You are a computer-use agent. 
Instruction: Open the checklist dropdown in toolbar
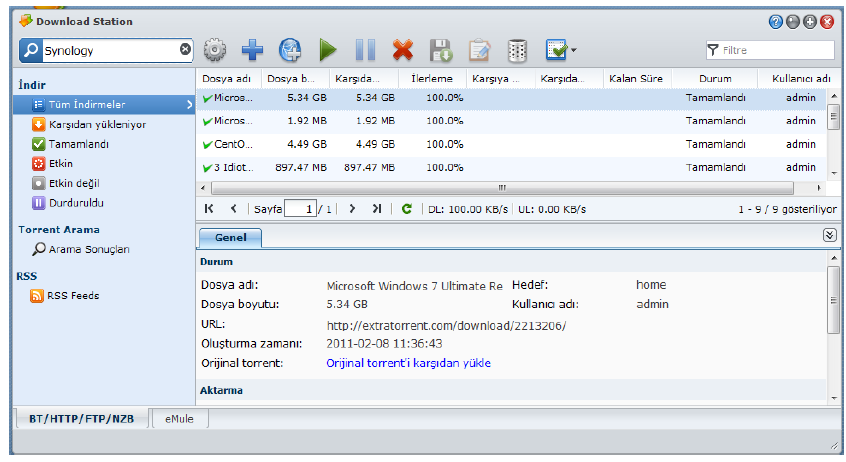pyautogui.click(x=561, y=49)
